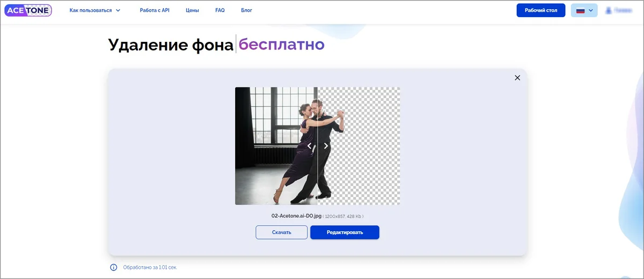Click the info icon near processing time
644x279 pixels.
(x=114, y=267)
